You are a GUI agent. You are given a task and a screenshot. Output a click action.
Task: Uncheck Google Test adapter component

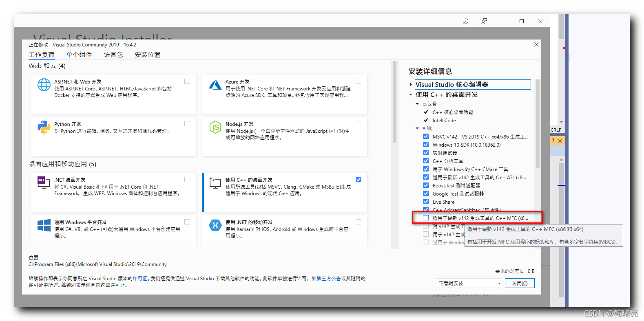click(426, 193)
